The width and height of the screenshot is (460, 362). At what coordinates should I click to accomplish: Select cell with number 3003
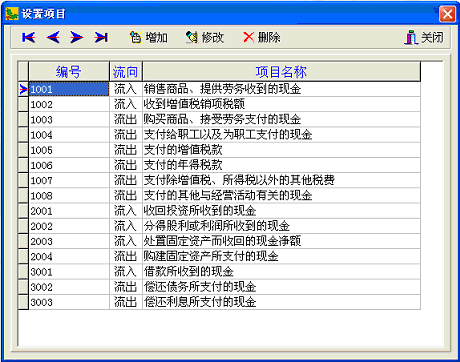69,302
